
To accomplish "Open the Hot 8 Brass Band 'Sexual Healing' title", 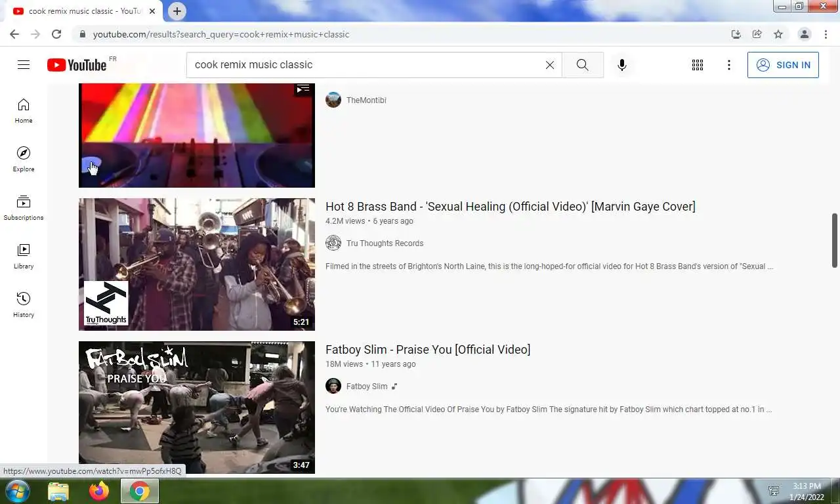I will [x=510, y=207].
